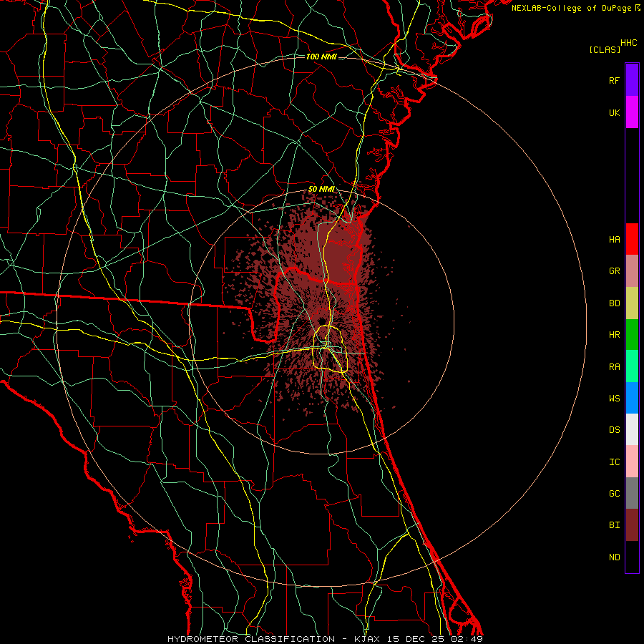
Task: Click the KJAX radar site center dot
Action: click(x=321, y=321)
